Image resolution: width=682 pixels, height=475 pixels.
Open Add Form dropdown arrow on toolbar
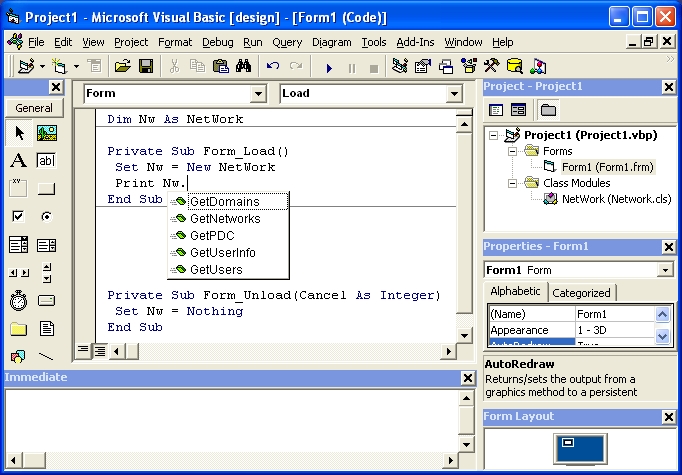[x=76, y=67]
